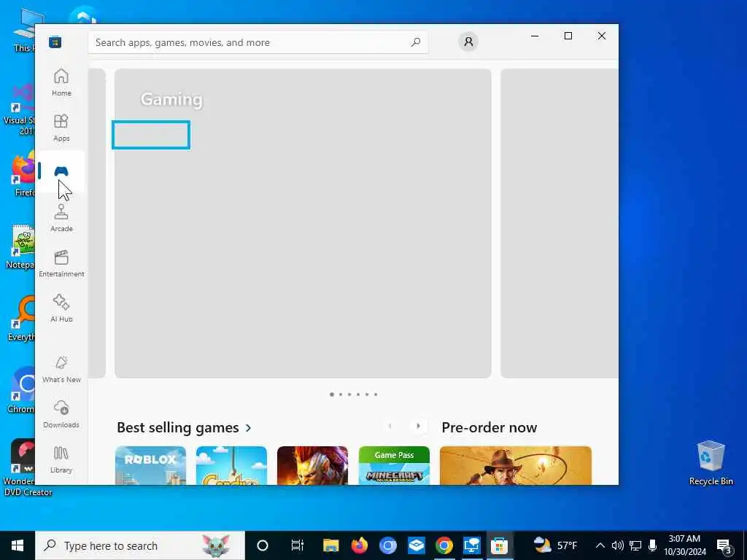Open the Entertainment section in the sidebar

61,263
